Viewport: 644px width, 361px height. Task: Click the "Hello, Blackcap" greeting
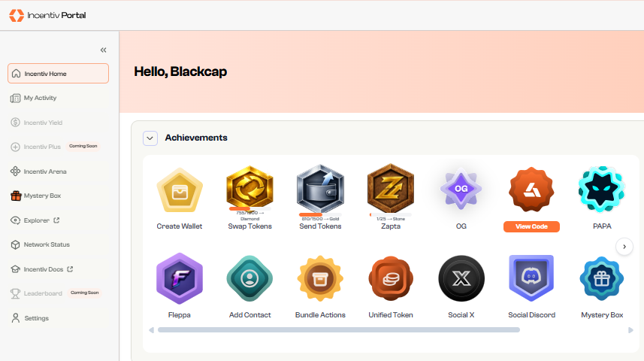[x=180, y=71]
